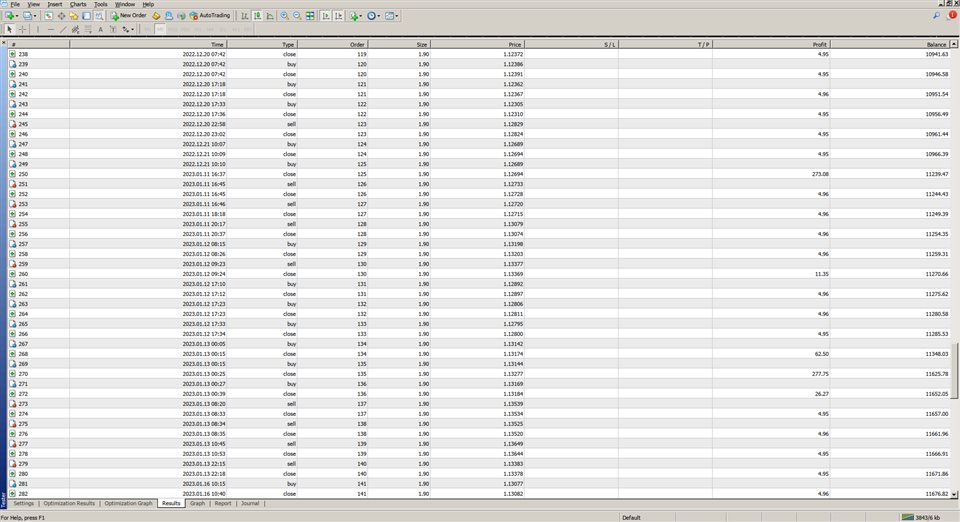The width and height of the screenshot is (960, 522).
Task: Open the Profiles toolbar icon
Action: [27, 16]
